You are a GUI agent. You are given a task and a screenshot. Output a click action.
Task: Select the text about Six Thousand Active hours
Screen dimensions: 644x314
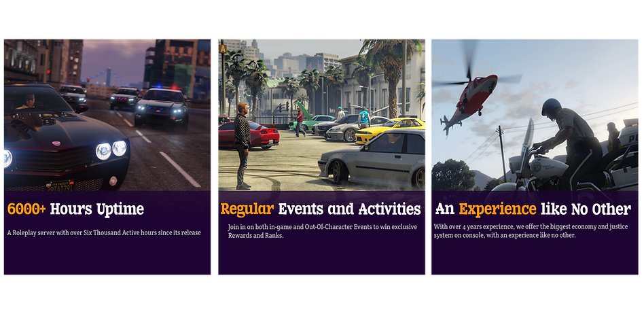[x=104, y=232]
